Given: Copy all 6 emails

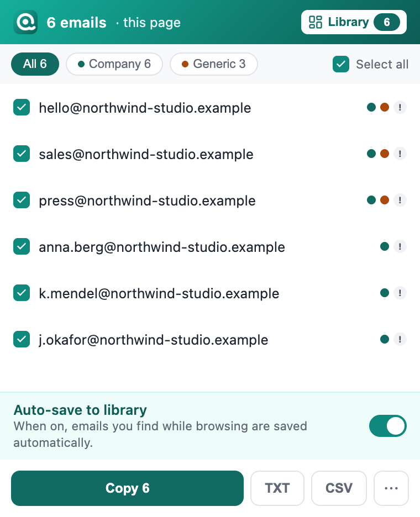Looking at the screenshot, I should pyautogui.click(x=127, y=488).
